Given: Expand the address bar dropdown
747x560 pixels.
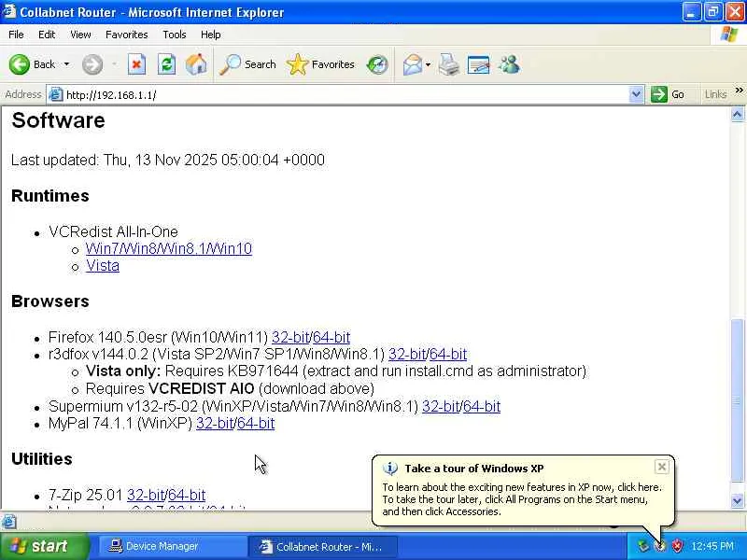Looking at the screenshot, I should 636,95.
